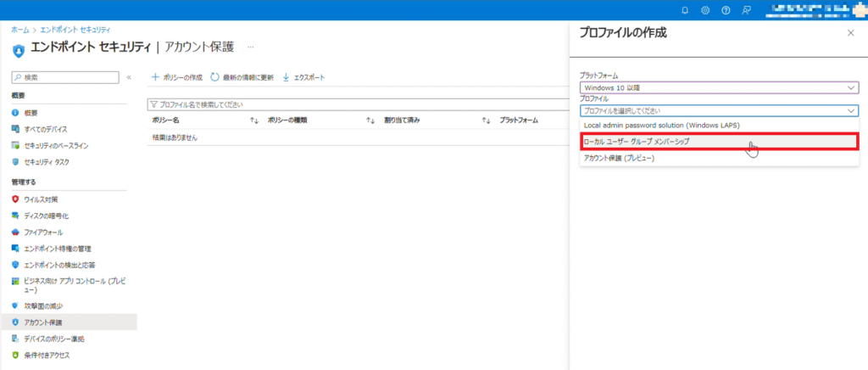The image size is (868, 370).
Task: Click ポリシーの作成 button
Action: coord(177,77)
